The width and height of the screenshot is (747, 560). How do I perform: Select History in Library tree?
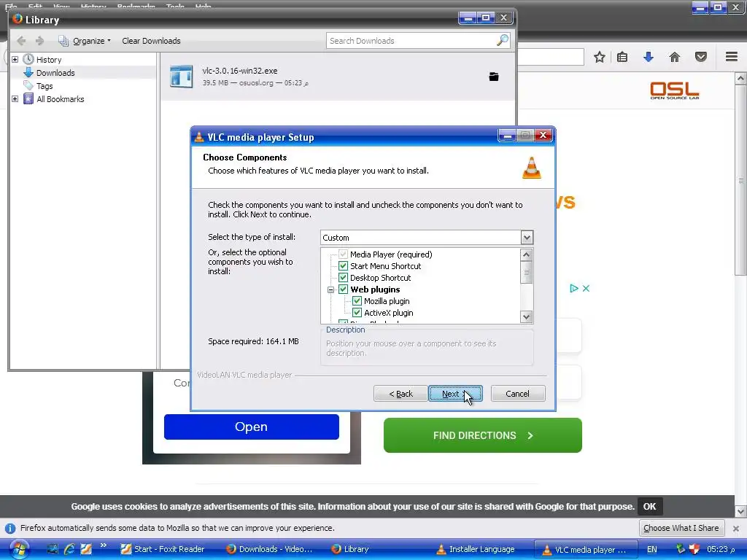click(x=49, y=60)
